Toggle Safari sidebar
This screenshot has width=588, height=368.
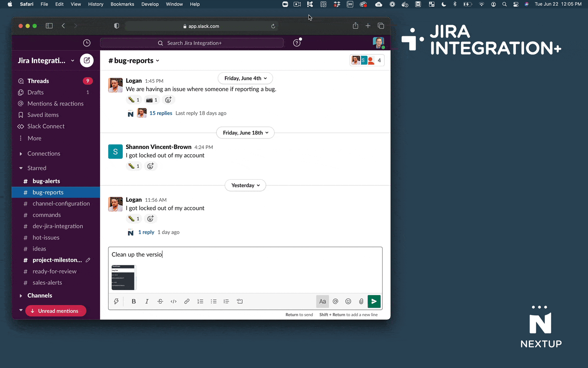49,26
